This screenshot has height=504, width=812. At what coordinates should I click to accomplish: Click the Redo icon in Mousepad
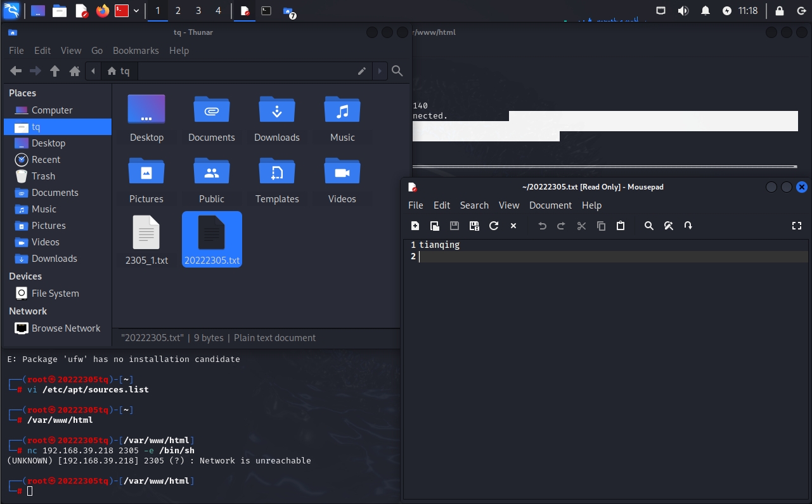coord(561,226)
